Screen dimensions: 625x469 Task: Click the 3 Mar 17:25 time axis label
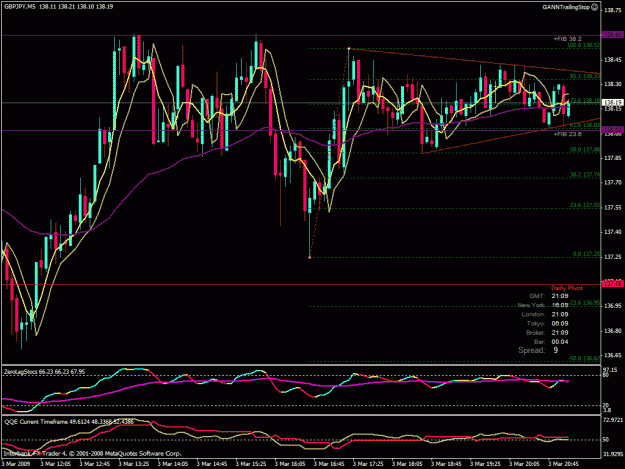pos(368,464)
